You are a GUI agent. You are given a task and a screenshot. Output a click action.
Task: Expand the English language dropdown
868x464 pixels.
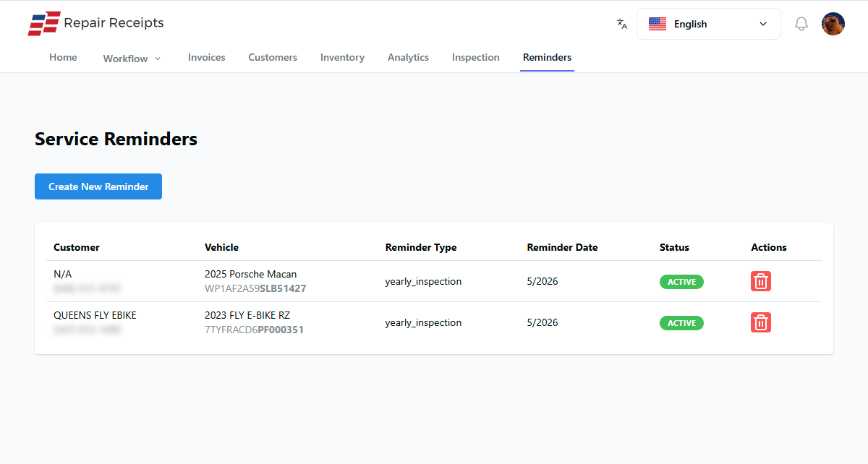[708, 24]
